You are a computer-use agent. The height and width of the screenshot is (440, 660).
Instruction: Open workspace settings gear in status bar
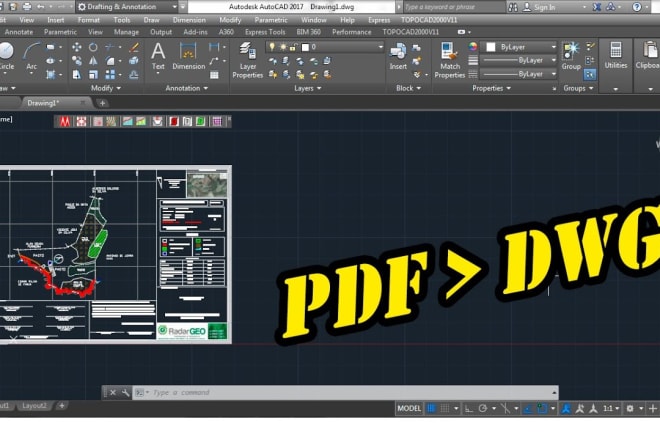[630, 408]
